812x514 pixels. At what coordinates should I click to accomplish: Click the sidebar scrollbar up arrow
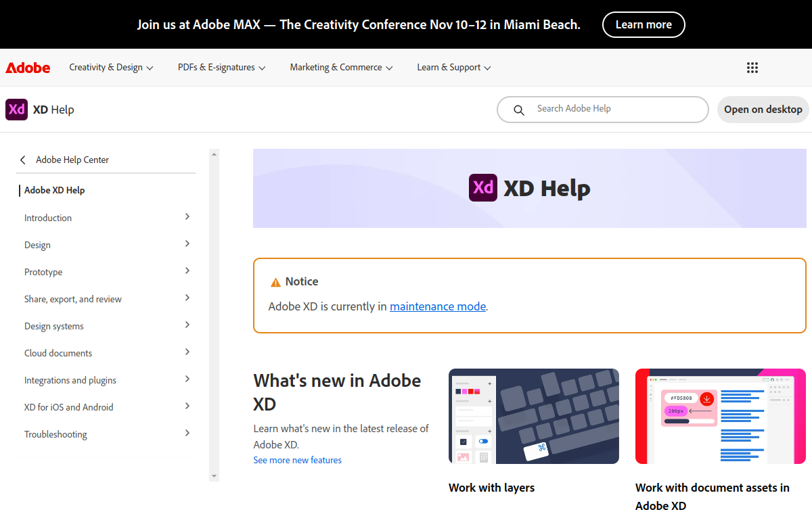[x=215, y=154]
